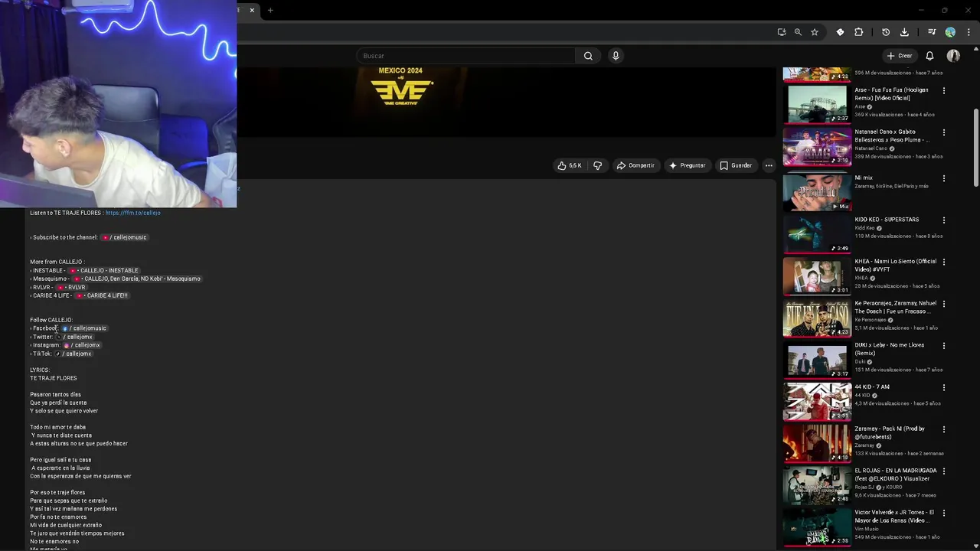
Task: Open the ffm.to/callejo link
Action: point(132,213)
